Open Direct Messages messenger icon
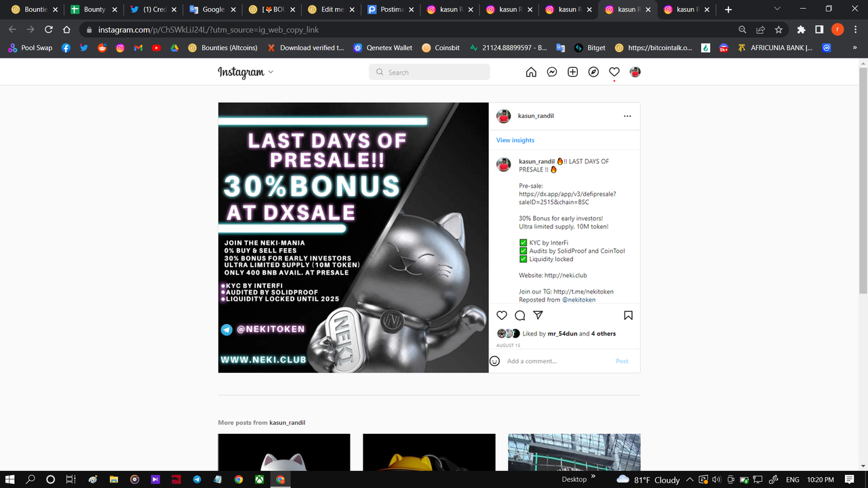 pos(551,71)
